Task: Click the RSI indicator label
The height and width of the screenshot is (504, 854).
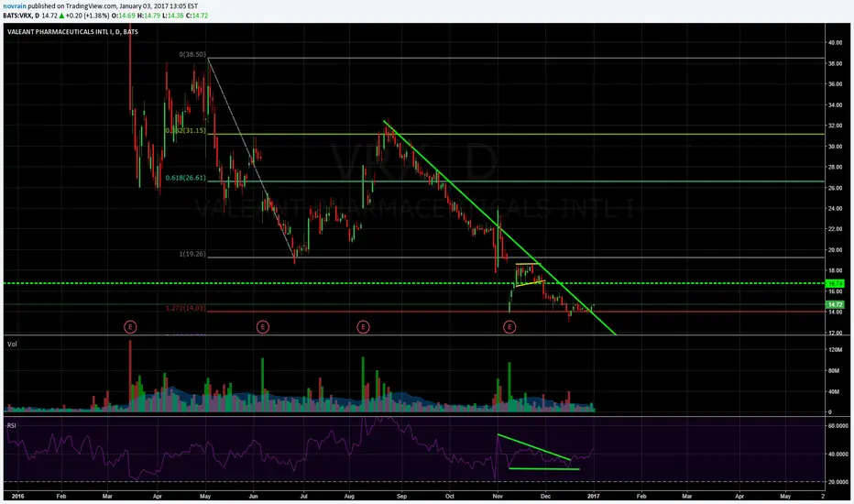Action: tap(11, 425)
